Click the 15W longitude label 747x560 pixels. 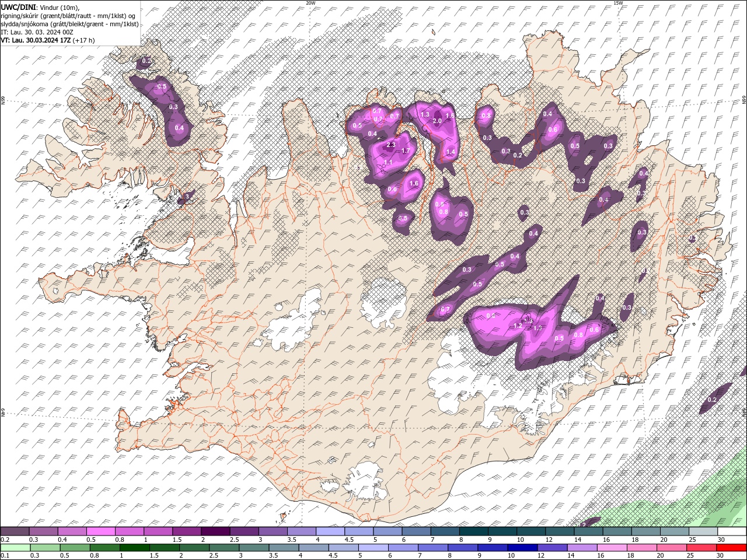[x=618, y=3]
